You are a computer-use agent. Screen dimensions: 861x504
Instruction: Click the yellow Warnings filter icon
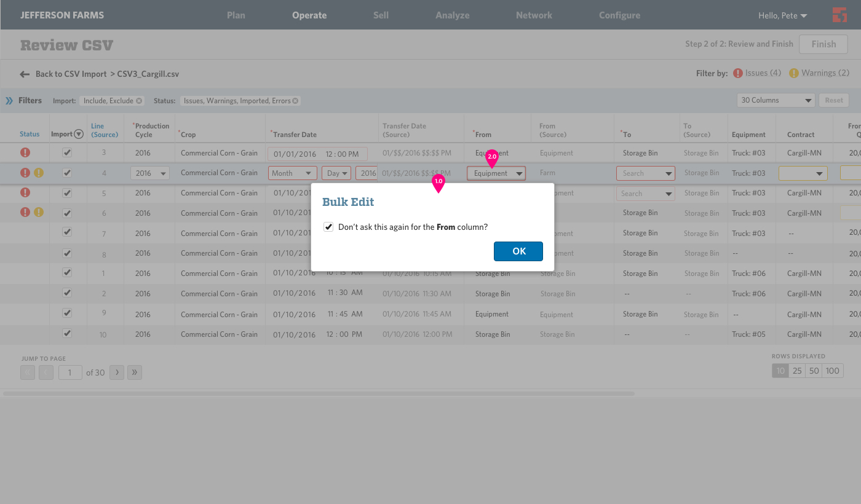[x=794, y=73]
